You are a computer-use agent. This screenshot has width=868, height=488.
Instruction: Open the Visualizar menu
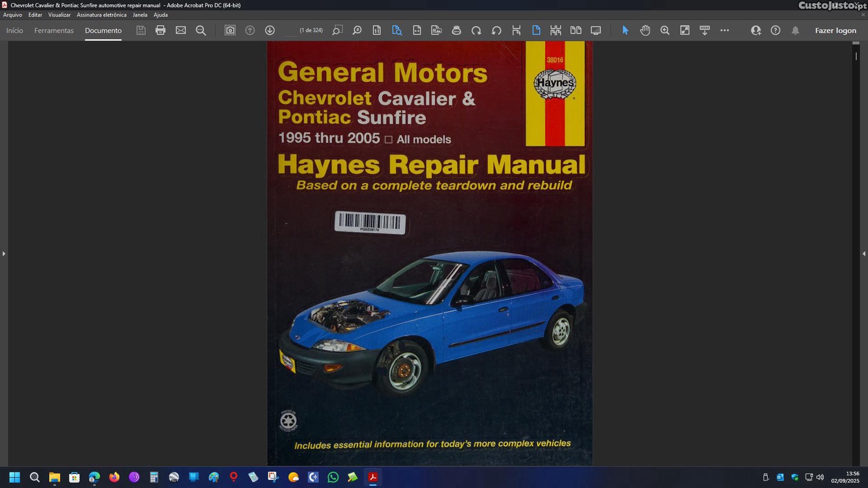(59, 15)
